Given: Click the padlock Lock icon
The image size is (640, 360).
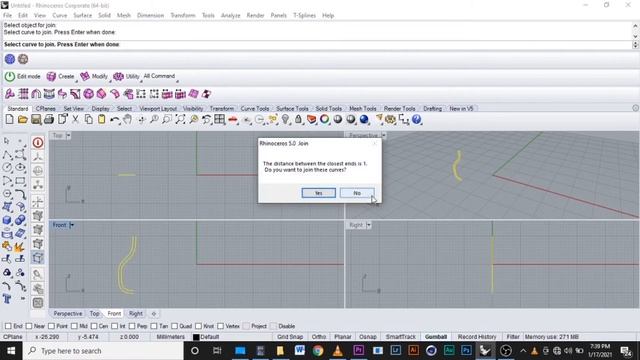Looking at the screenshot, I should pos(298,120).
